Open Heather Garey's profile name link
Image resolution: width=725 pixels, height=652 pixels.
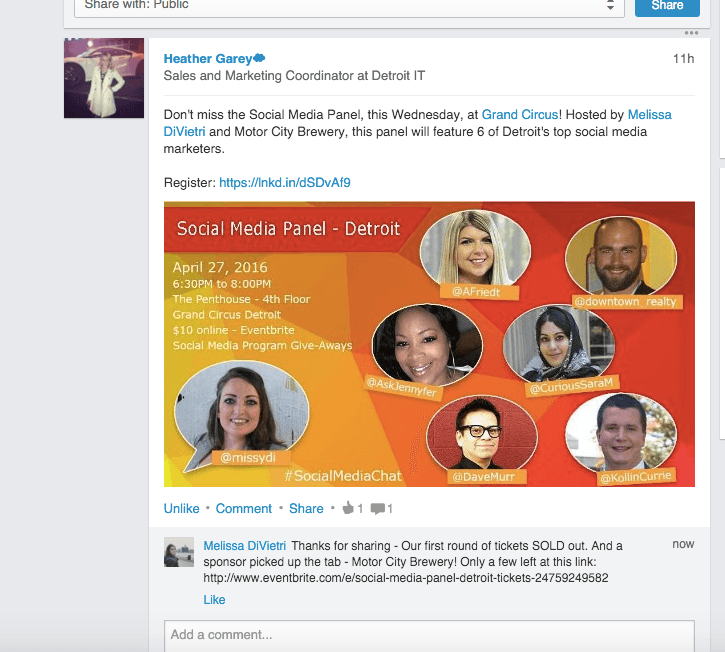click(x=208, y=59)
